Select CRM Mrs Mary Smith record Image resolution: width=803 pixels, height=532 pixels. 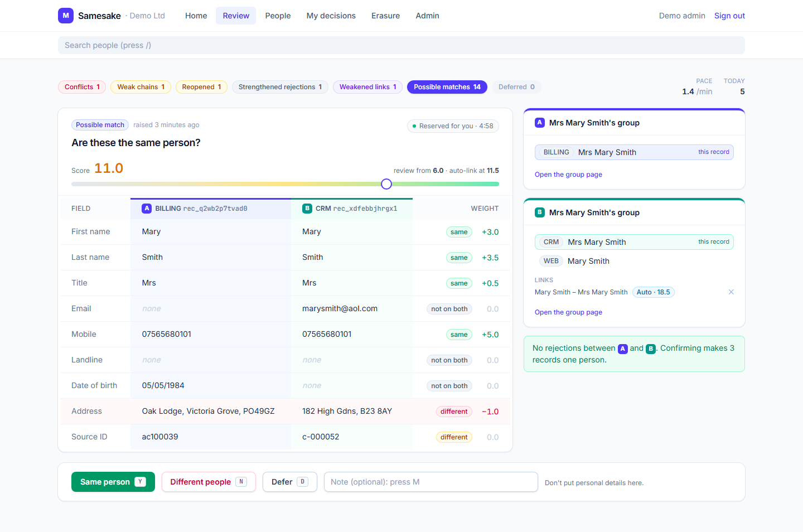coord(634,242)
